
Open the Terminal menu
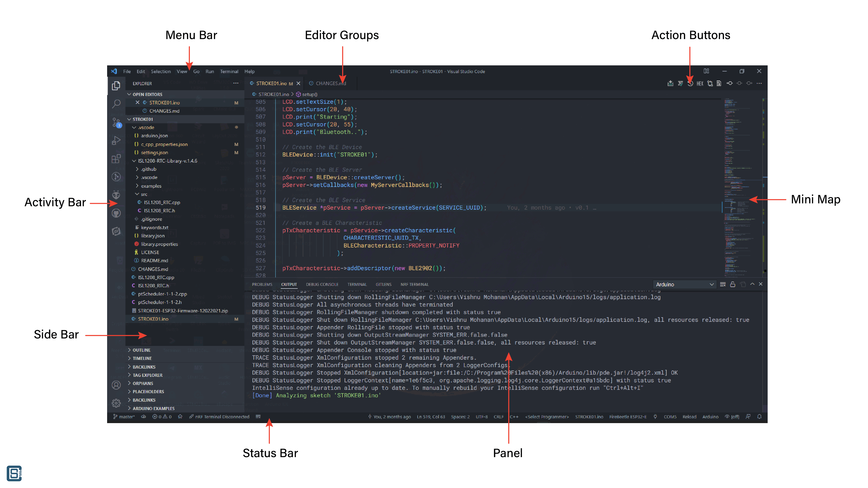[x=229, y=71]
